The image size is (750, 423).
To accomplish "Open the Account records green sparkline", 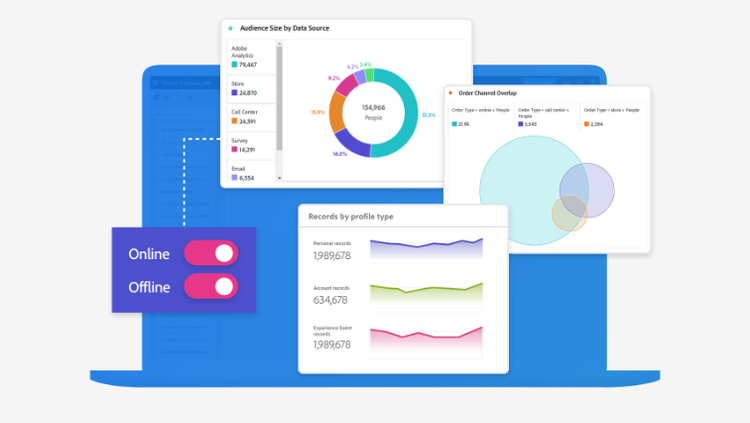I will [x=426, y=294].
